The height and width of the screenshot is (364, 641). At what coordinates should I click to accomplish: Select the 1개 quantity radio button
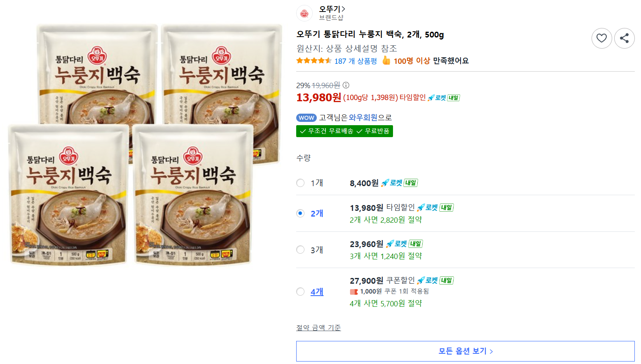(x=300, y=183)
